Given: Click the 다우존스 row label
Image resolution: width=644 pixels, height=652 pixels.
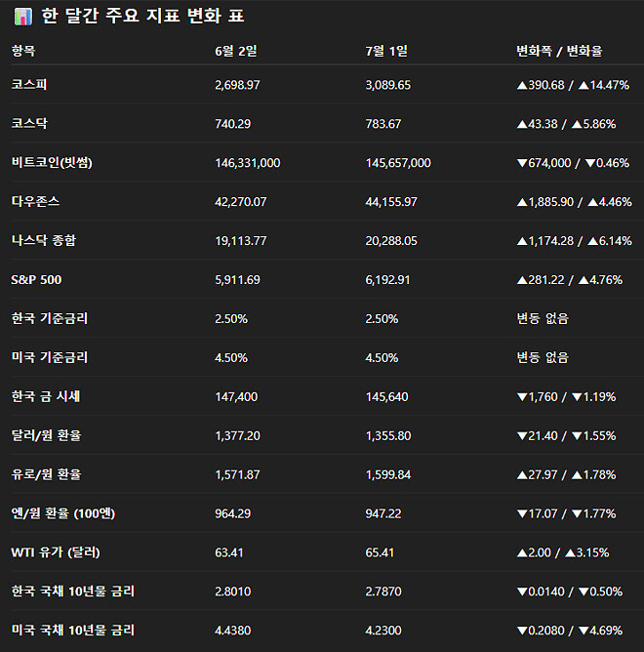Looking at the screenshot, I should pyautogui.click(x=35, y=202).
